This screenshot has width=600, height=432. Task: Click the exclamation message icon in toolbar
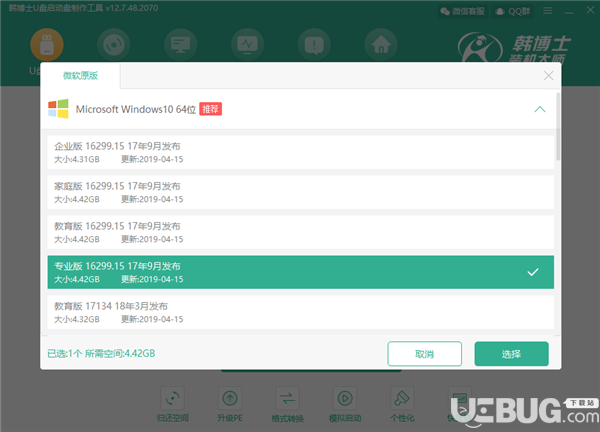314,45
